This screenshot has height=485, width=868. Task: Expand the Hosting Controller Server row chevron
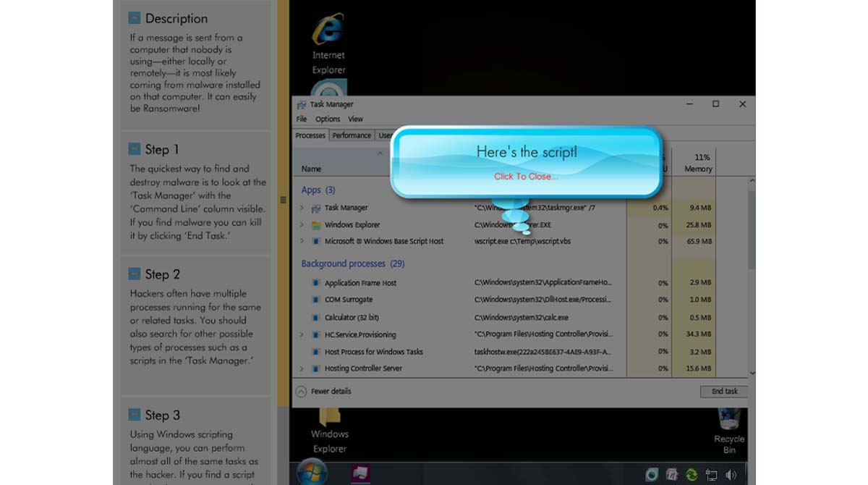(x=302, y=369)
